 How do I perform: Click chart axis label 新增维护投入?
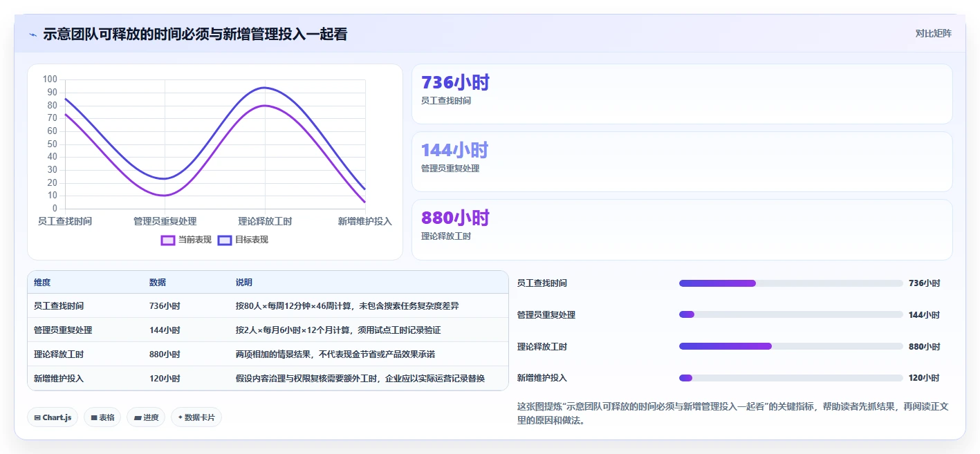365,221
